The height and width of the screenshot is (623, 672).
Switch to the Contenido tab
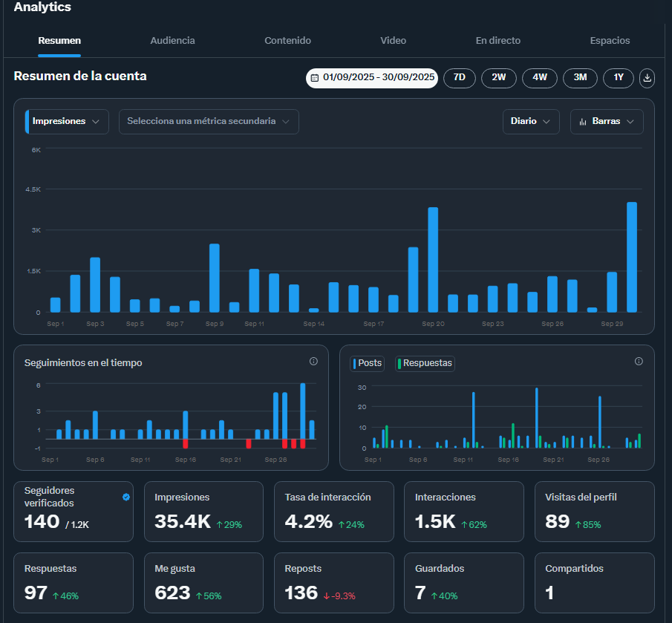point(287,41)
